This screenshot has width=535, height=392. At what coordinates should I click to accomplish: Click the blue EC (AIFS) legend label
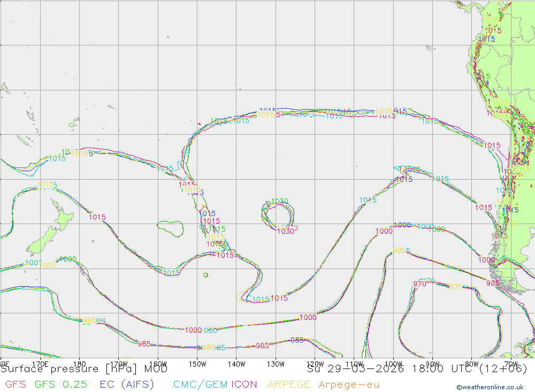point(127,385)
